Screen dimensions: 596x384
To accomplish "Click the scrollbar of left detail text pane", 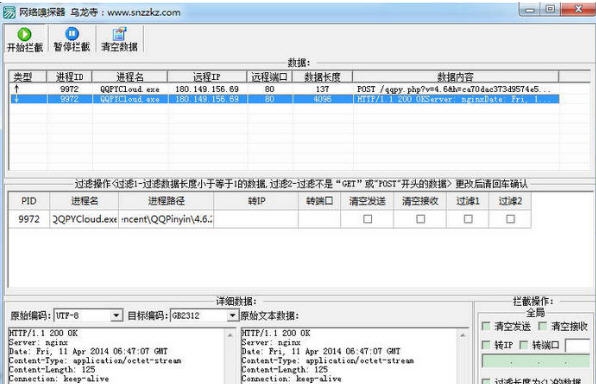I will (230, 357).
